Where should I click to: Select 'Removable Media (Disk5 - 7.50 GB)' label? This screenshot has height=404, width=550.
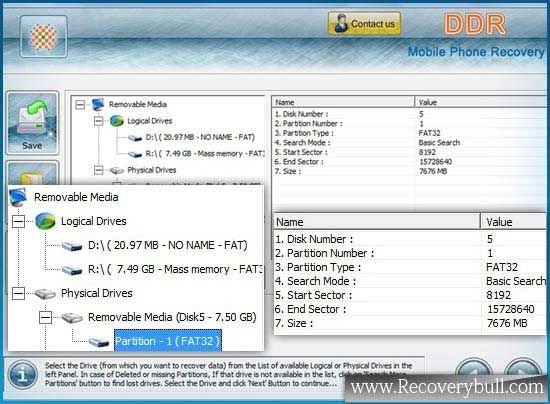point(172,317)
